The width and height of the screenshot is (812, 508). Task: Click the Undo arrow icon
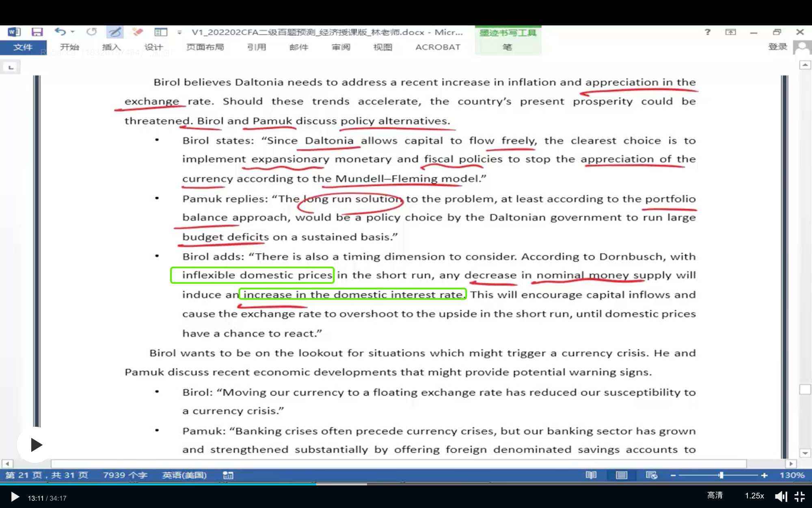[60, 31]
